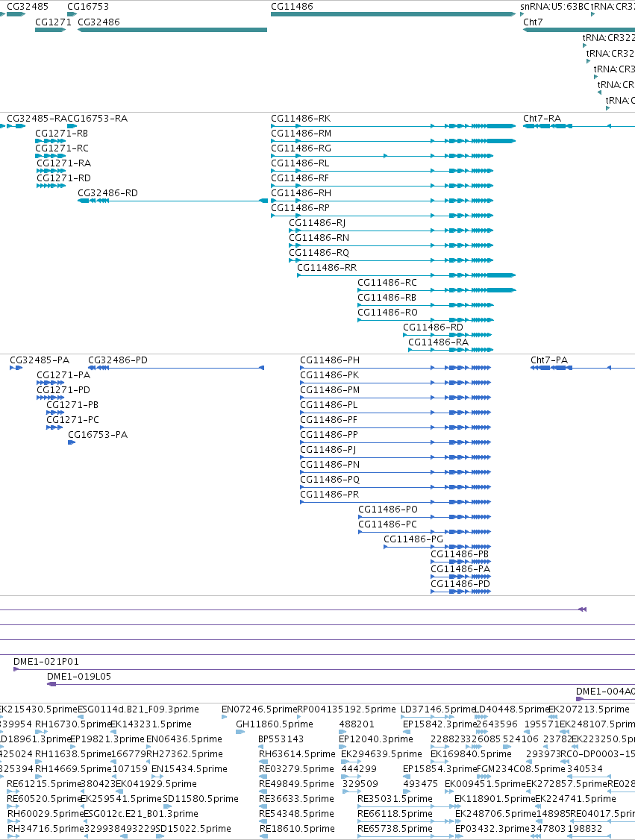Image resolution: width=635 pixels, height=840 pixels.
Task: Click the CG32486-RD transcript glyph line
Action: [172, 201]
